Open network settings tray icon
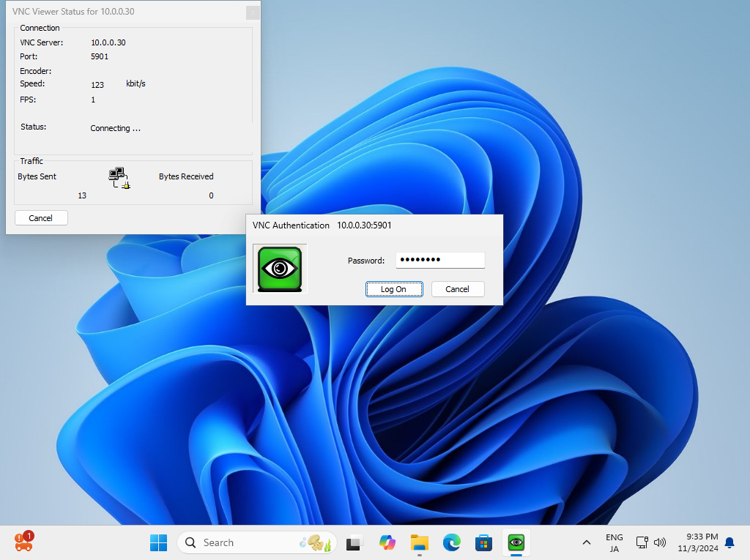The image size is (750, 560). pyautogui.click(x=642, y=542)
